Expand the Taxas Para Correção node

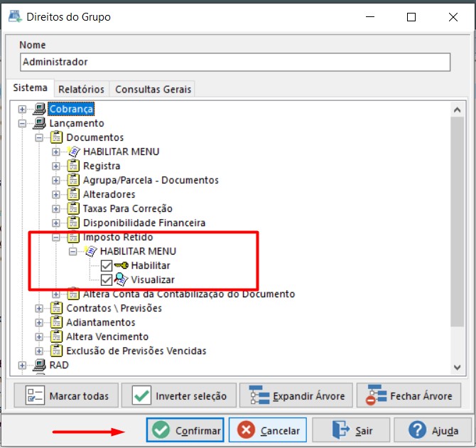[x=56, y=209]
